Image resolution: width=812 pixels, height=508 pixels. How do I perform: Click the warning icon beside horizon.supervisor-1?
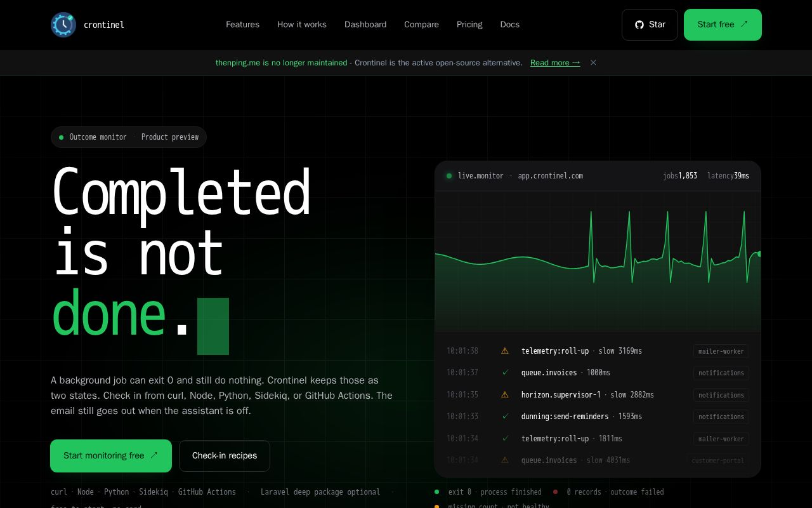[x=505, y=394]
